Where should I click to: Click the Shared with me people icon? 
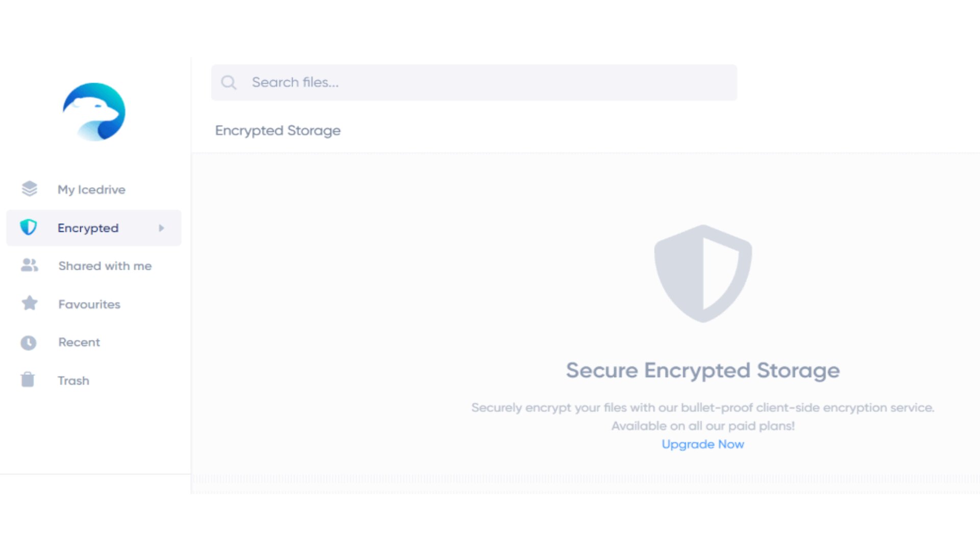pyautogui.click(x=30, y=265)
